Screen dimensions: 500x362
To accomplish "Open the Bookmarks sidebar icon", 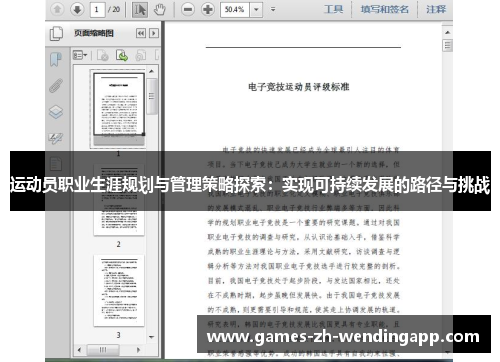I will tap(56, 59).
